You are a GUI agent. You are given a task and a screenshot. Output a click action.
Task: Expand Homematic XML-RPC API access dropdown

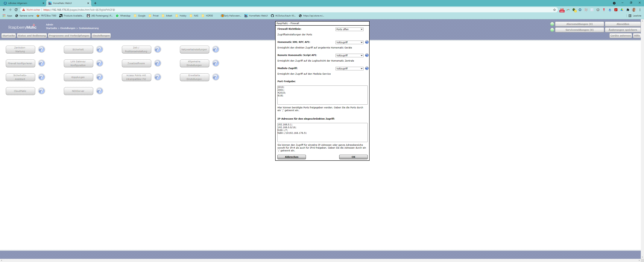349,42
